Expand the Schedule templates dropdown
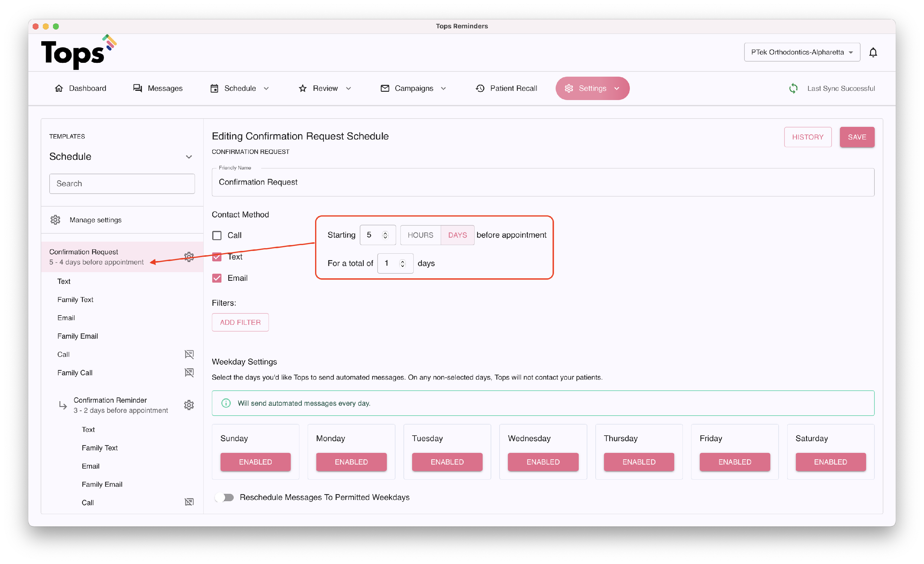924x564 pixels. coord(189,157)
